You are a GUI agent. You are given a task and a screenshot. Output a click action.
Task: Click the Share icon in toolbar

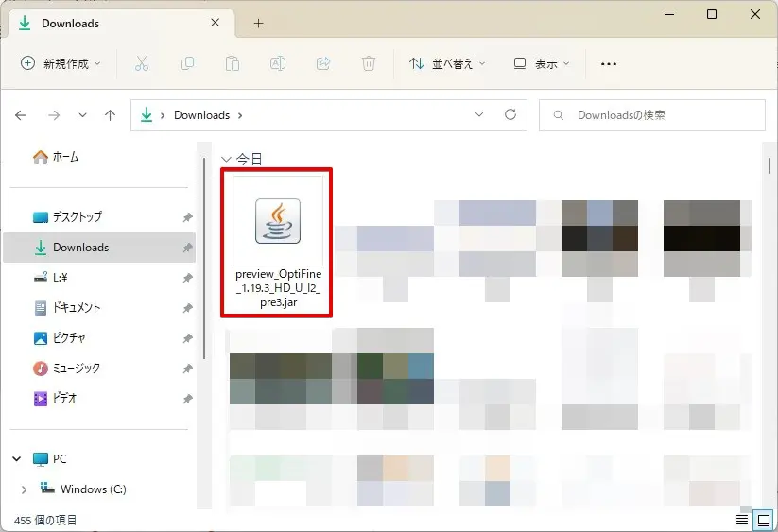click(323, 63)
